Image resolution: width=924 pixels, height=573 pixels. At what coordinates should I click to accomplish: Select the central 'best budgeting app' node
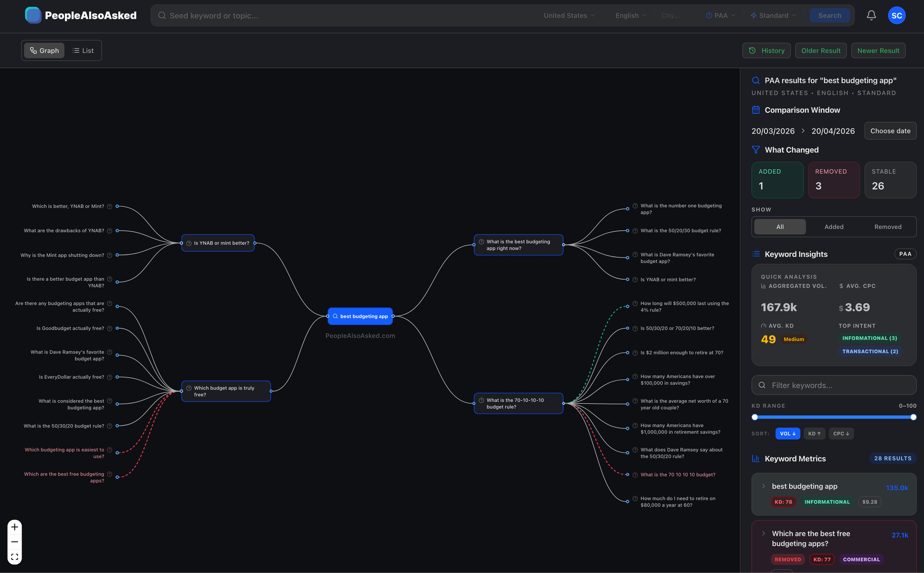point(360,316)
